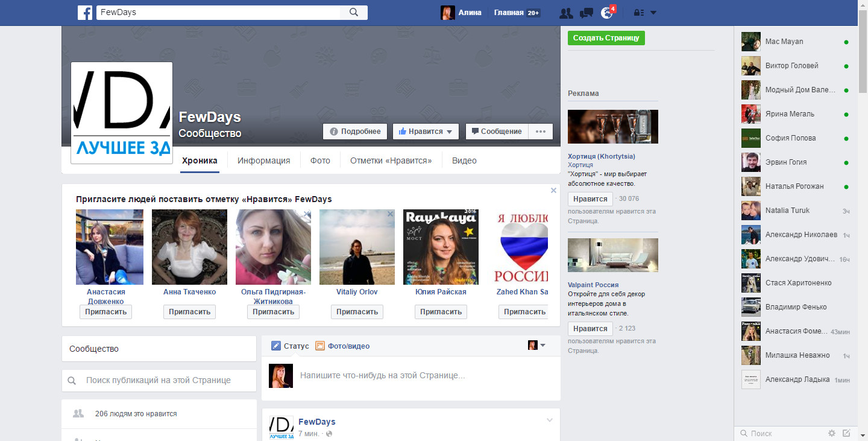This screenshot has height=441, width=868.
Task: Click the FewDays post avatar thumbnail
Action: [x=281, y=428]
